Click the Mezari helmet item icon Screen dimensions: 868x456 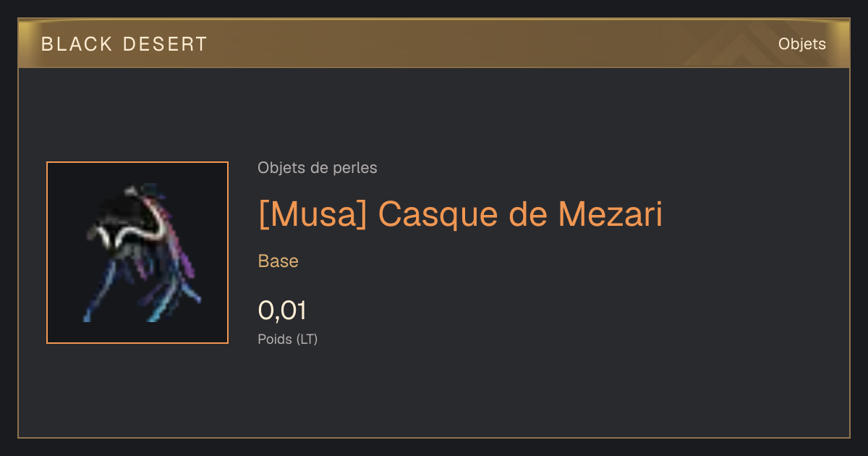[x=137, y=253]
